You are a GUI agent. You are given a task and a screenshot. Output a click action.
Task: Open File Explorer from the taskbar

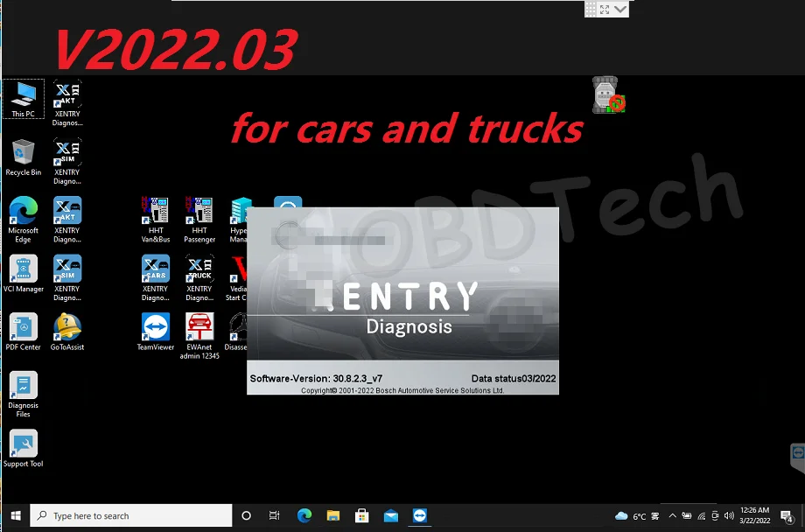point(333,515)
